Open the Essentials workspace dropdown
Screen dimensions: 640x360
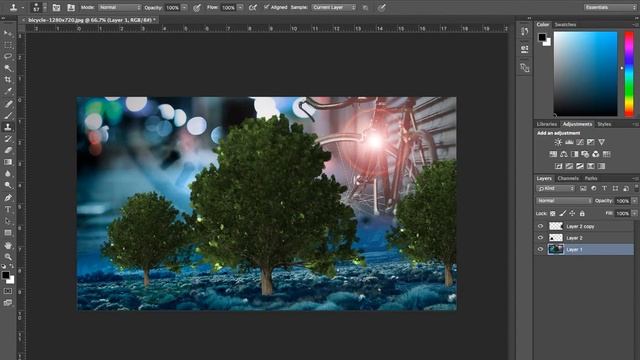[610, 7]
